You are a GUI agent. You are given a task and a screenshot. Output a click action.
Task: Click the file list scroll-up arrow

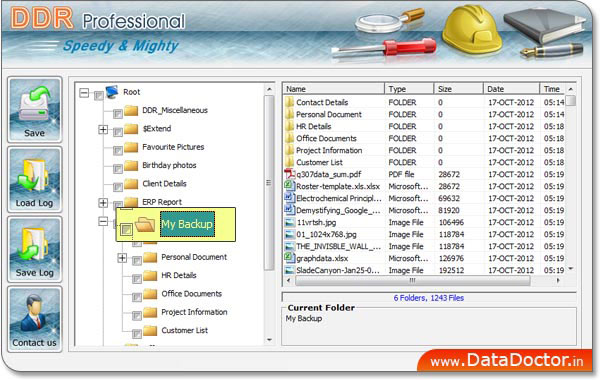coord(571,89)
